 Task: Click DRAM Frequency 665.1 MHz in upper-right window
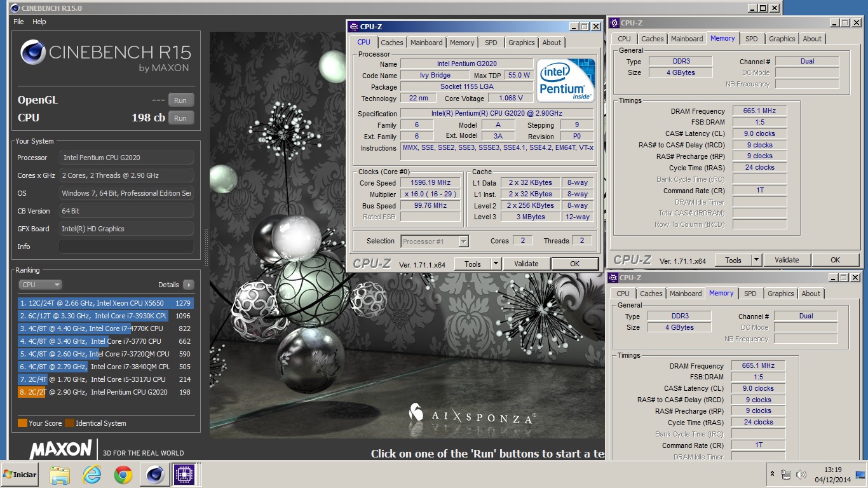pos(759,111)
